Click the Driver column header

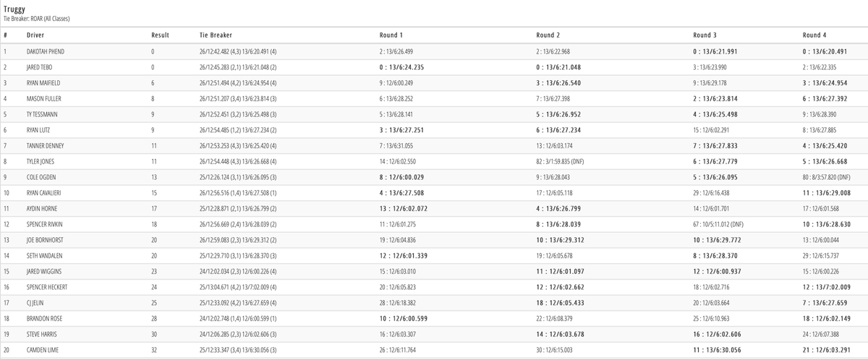tap(35, 35)
